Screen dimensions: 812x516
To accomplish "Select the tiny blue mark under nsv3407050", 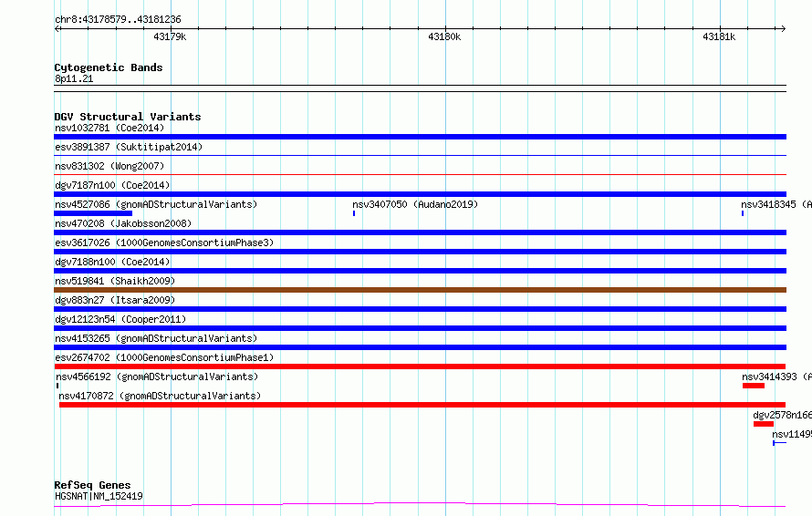I will click(x=354, y=213).
